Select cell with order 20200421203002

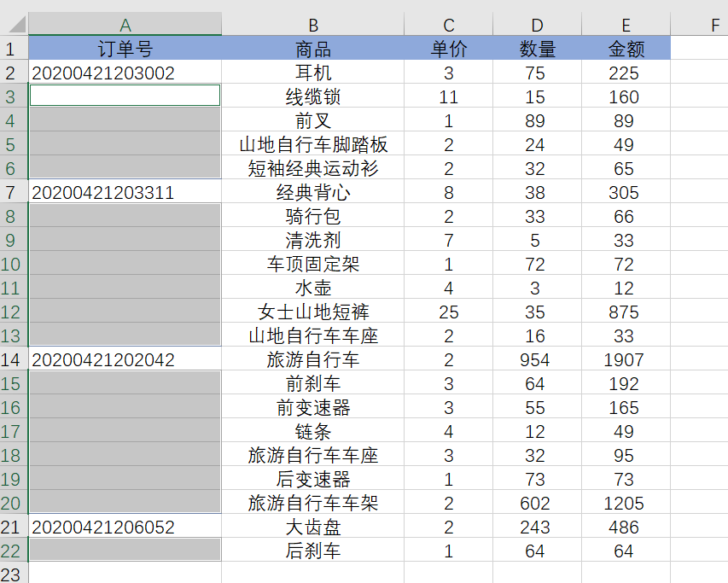(x=125, y=73)
